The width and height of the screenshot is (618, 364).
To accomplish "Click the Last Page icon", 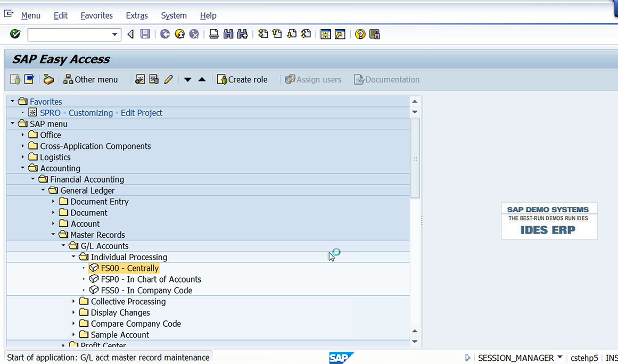I will tap(306, 34).
